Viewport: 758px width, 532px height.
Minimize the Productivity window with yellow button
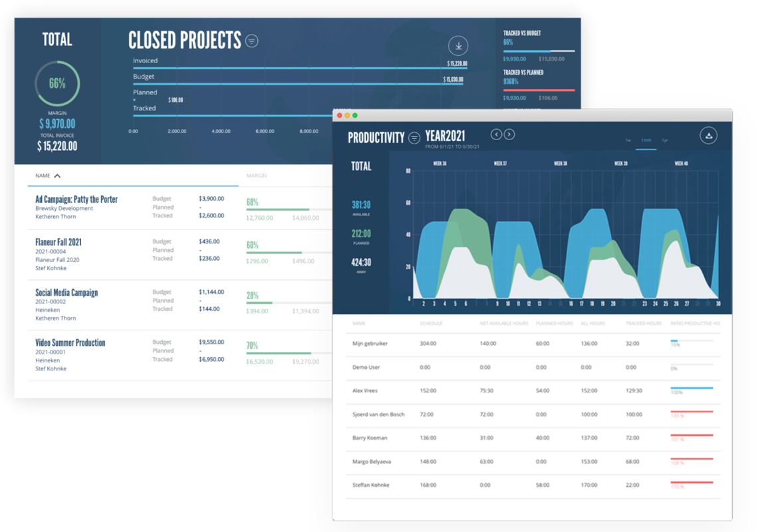[347, 115]
